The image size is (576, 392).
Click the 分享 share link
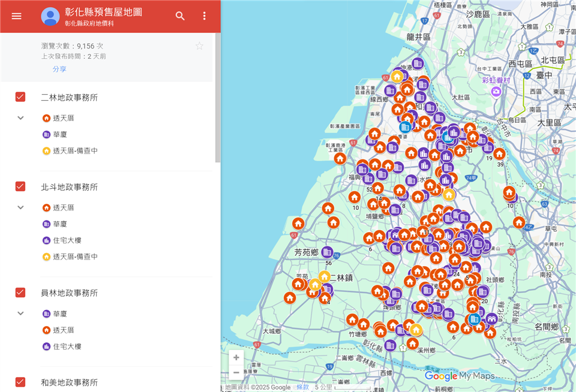[x=59, y=69]
